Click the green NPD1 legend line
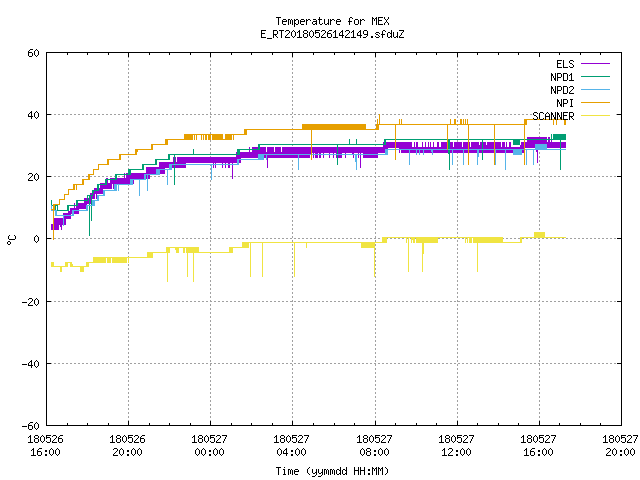The image size is (640, 480). (595, 77)
